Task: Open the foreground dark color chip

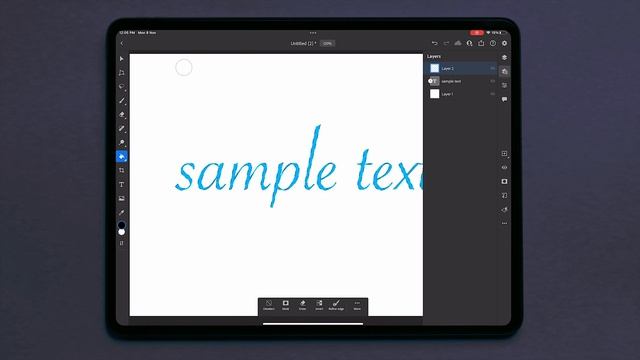Action: point(122,225)
